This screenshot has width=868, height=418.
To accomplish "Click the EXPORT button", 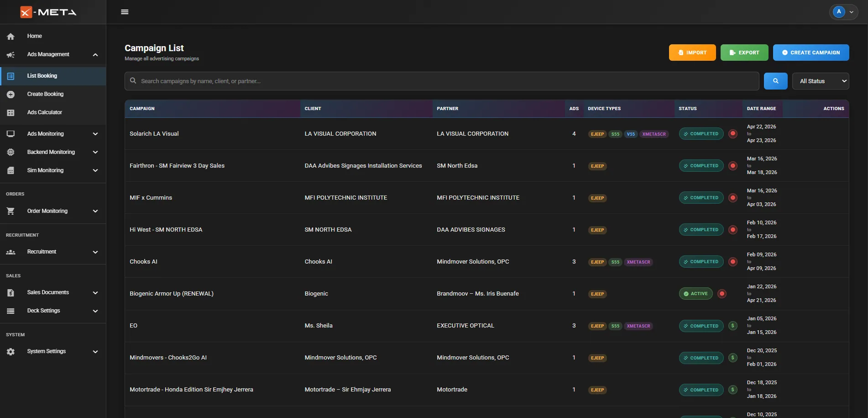I will pos(744,53).
